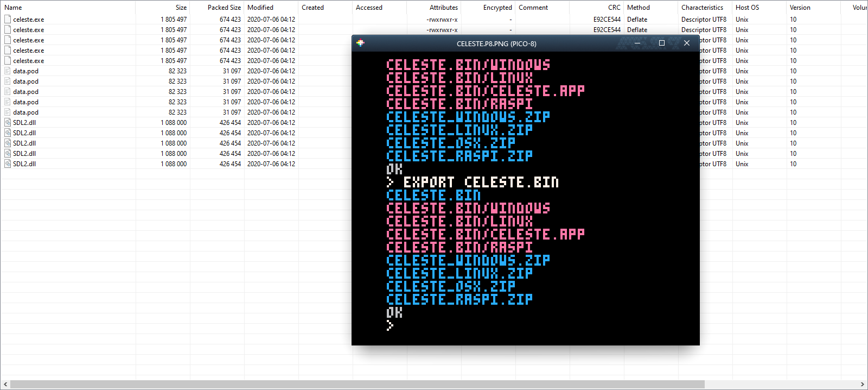The height and width of the screenshot is (390, 868).
Task: Click packed size "674 423" of the topmost celeste.exe
Action: pos(230,20)
